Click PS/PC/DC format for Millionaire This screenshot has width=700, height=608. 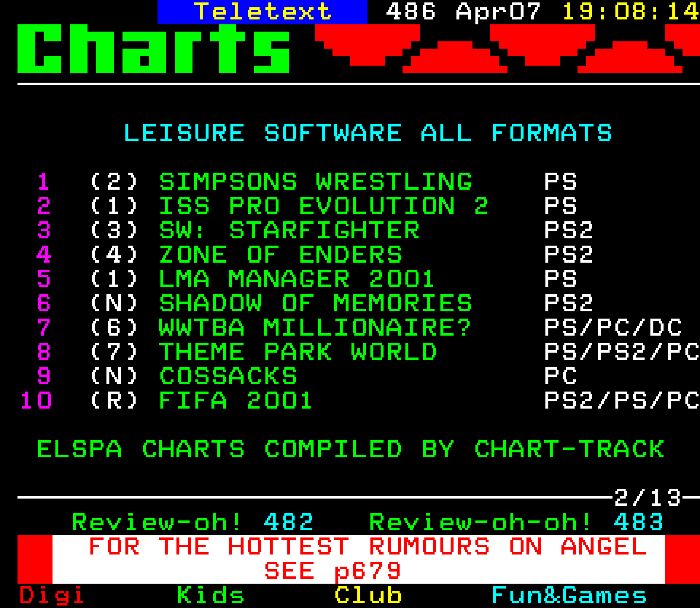pyautogui.click(x=613, y=328)
